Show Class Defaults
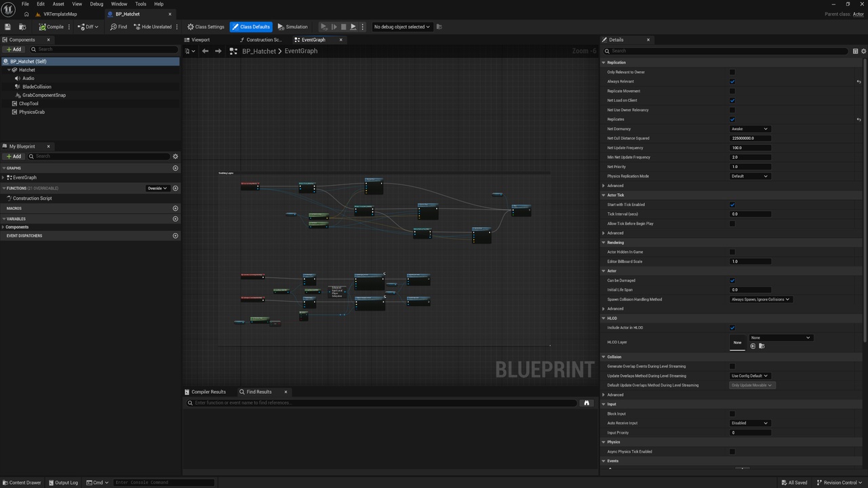The width and height of the screenshot is (868, 488). coord(251,27)
